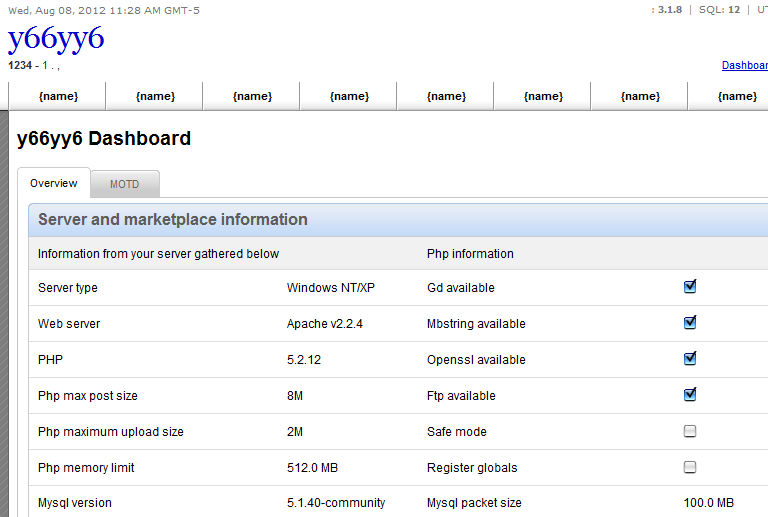Select the Overview tab
Screen dimensions: 768x517
coord(53,183)
